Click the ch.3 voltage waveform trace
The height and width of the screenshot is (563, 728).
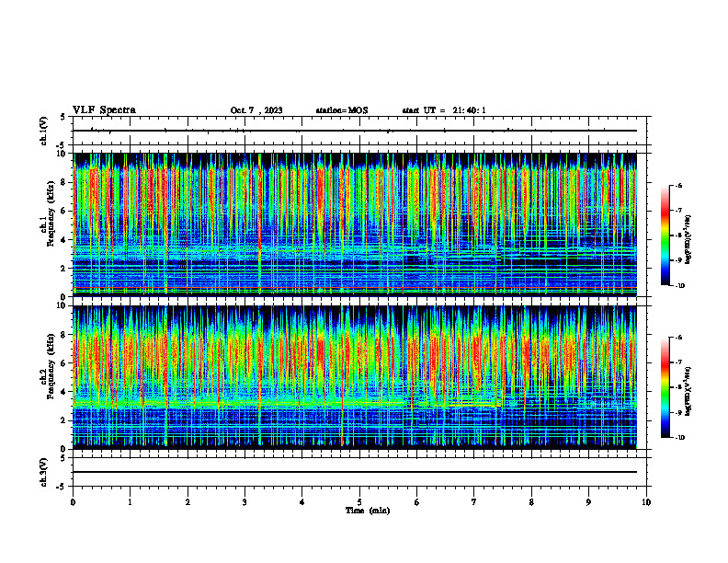point(355,472)
